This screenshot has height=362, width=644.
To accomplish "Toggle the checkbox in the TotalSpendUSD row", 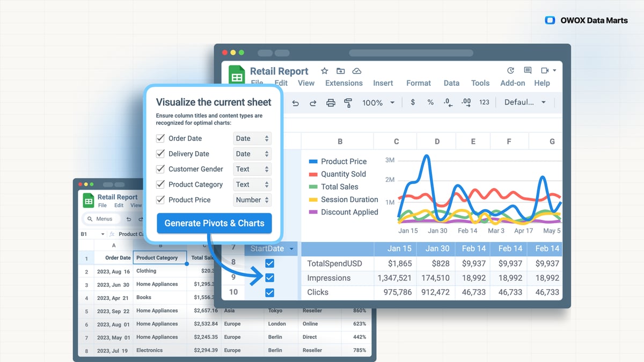I will pos(269,263).
